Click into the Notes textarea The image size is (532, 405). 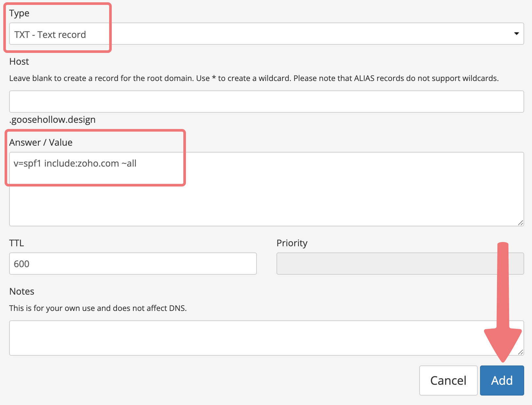click(266, 338)
